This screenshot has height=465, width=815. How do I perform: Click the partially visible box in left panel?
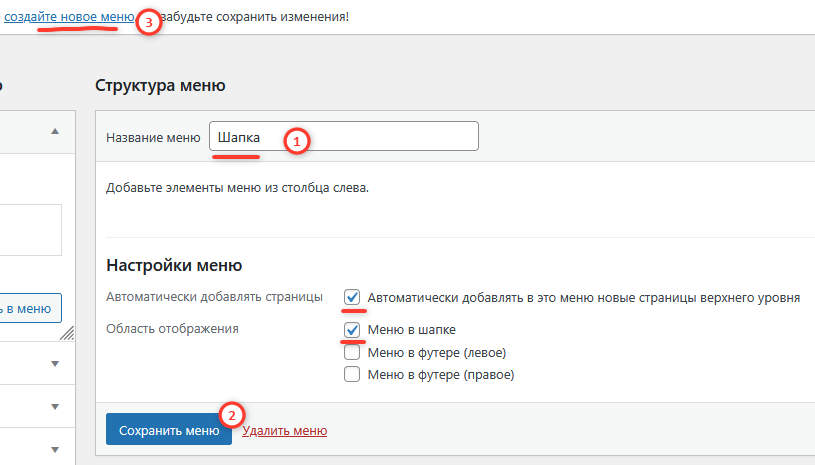(x=30, y=230)
